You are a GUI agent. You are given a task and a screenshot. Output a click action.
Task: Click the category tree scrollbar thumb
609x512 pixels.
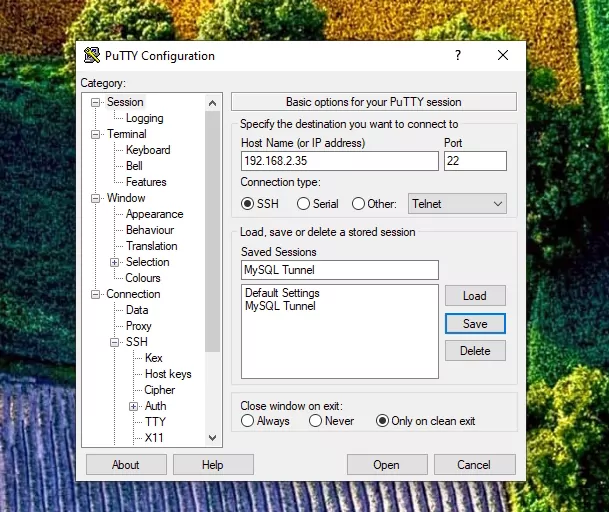212,232
